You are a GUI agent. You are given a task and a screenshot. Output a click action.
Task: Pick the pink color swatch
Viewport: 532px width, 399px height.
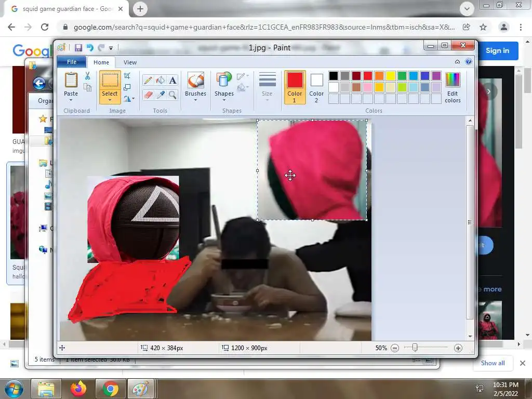coord(368,87)
